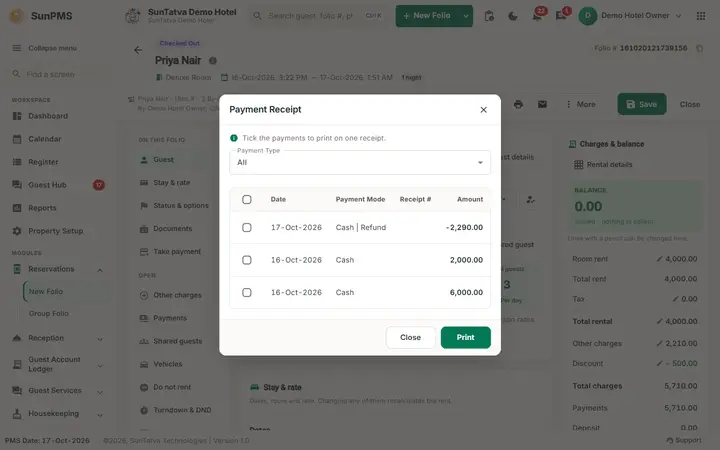The width and height of the screenshot is (720, 450).
Task: Click the Close link next to Save
Action: [690, 104]
